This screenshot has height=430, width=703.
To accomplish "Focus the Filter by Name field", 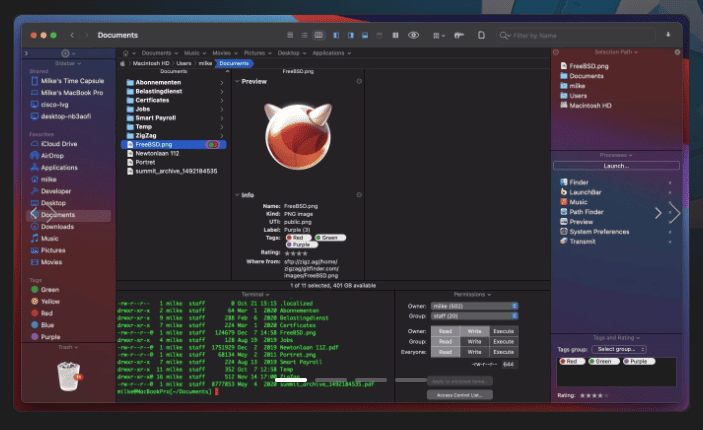I will (x=576, y=35).
